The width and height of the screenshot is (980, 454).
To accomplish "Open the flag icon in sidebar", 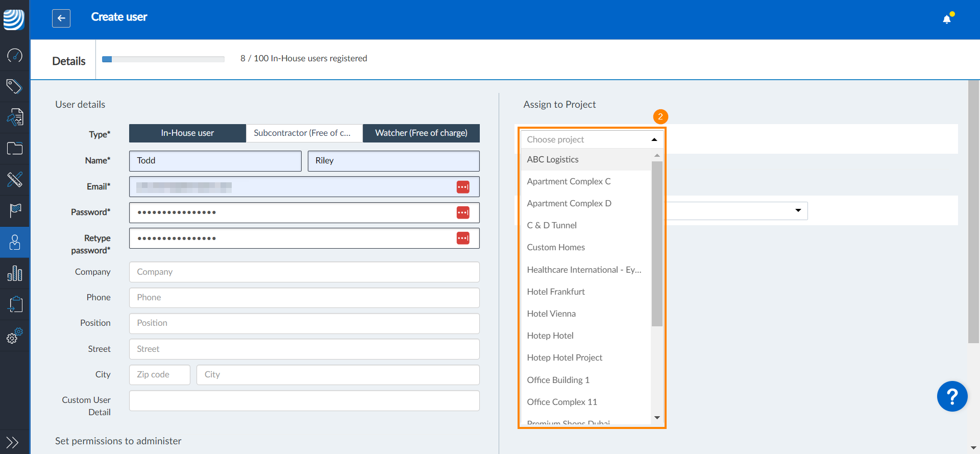I will [15, 210].
